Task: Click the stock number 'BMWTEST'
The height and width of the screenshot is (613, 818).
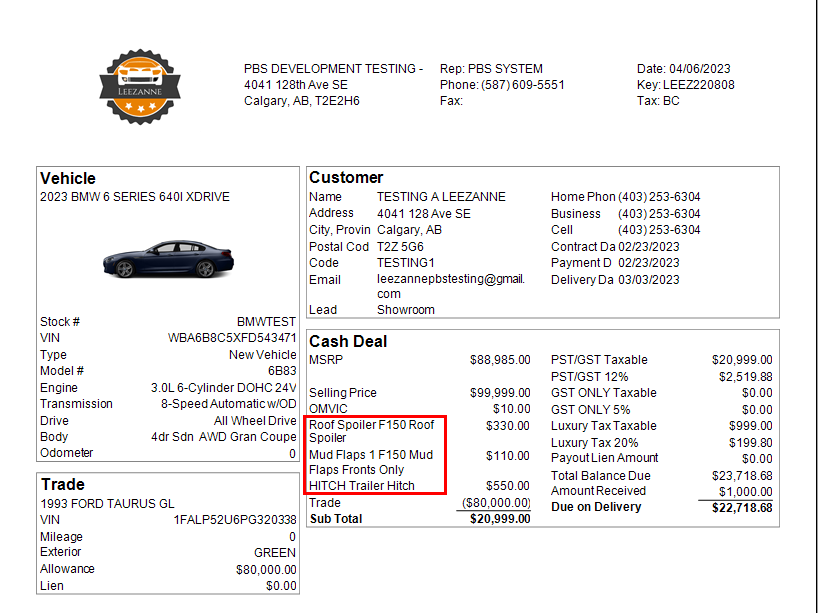Action: tap(266, 322)
